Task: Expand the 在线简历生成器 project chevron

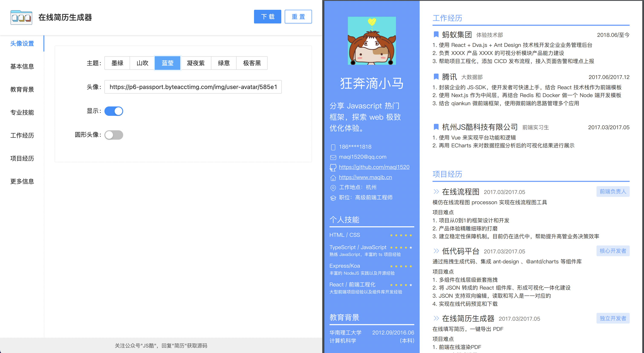Action: coord(436,318)
